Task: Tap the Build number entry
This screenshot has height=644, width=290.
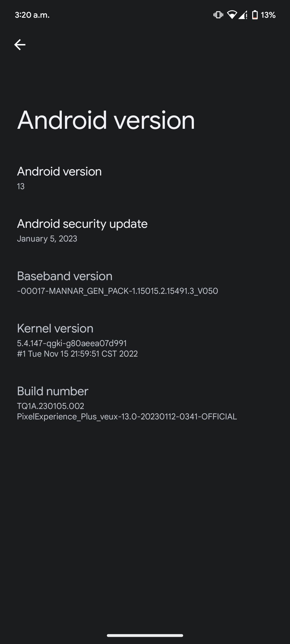Action: click(x=145, y=403)
